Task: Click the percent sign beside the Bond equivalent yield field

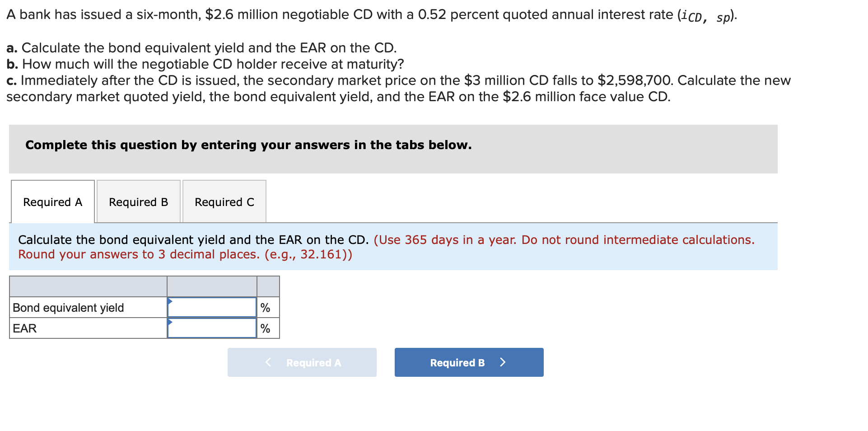Action: click(266, 307)
